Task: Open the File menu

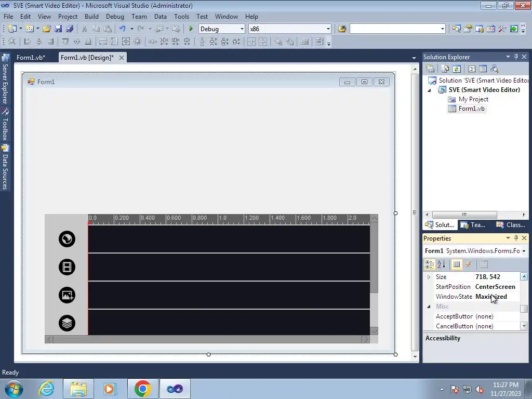Action: (x=8, y=16)
